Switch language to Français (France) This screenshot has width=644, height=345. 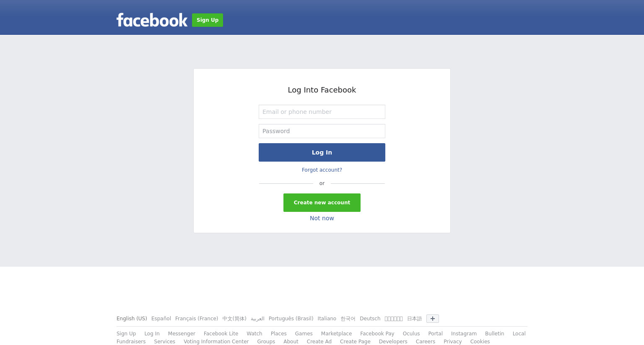click(197, 319)
